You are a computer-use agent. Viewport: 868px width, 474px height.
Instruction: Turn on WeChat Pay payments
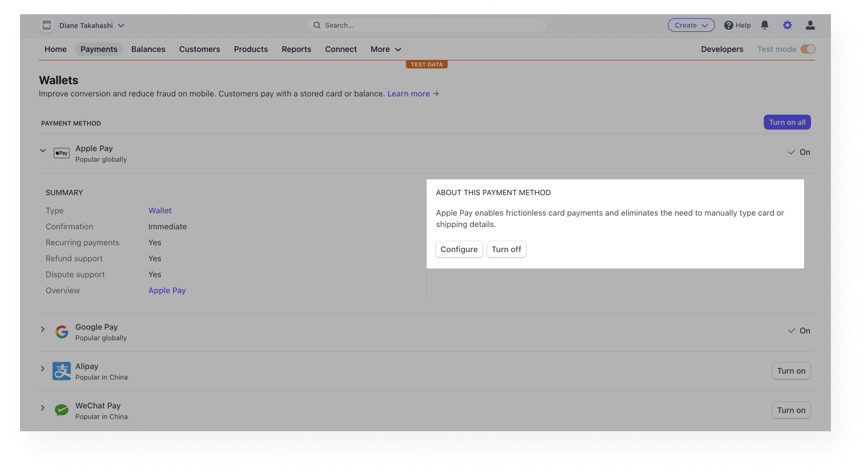tap(791, 410)
